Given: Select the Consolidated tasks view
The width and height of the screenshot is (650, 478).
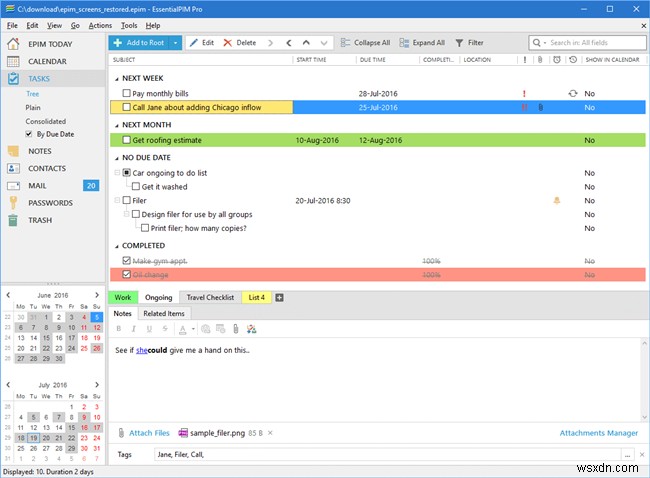Looking at the screenshot, I should click(x=46, y=121).
